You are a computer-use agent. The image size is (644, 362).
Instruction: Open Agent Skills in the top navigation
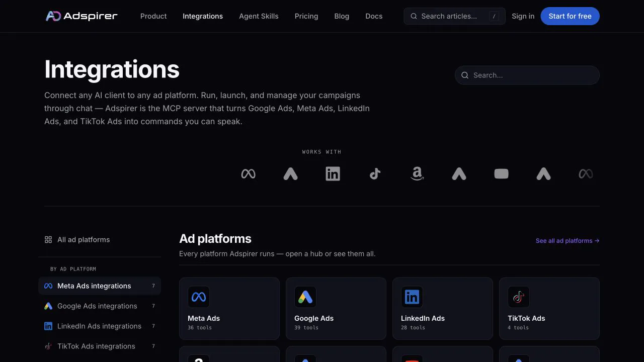pos(259,16)
